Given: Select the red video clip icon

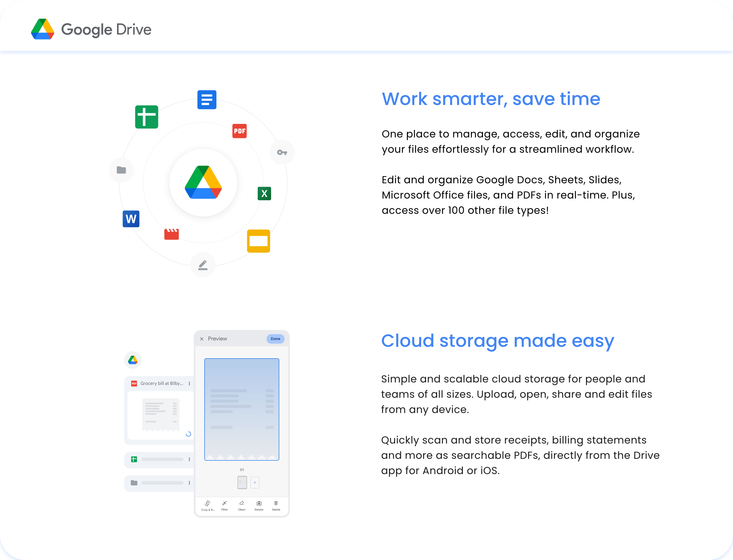Looking at the screenshot, I should coord(172,234).
